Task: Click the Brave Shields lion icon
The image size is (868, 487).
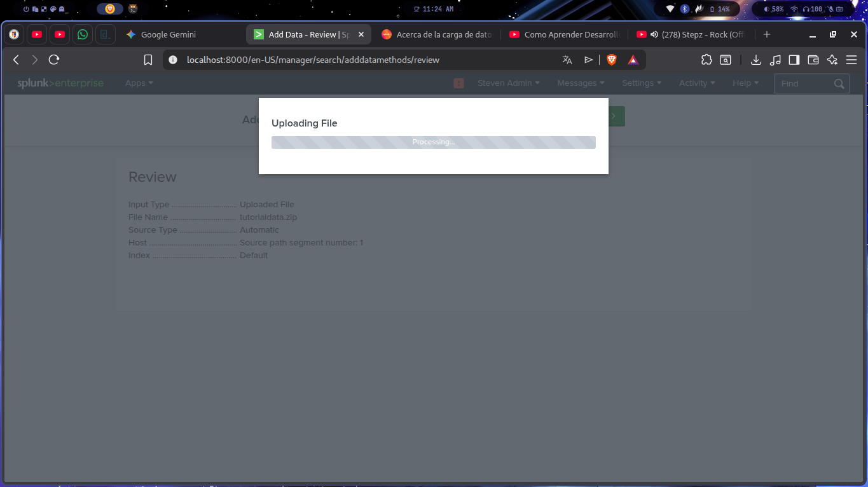Action: click(612, 60)
